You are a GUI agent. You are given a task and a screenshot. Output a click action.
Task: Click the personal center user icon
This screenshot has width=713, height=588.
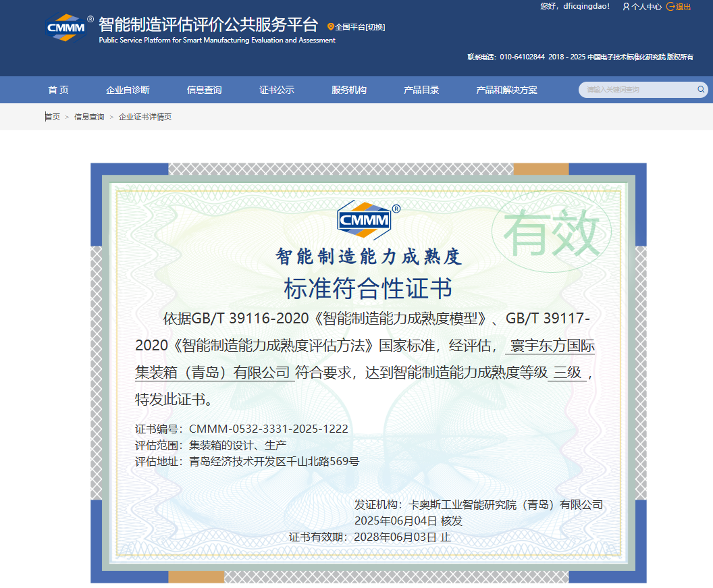[626, 6]
